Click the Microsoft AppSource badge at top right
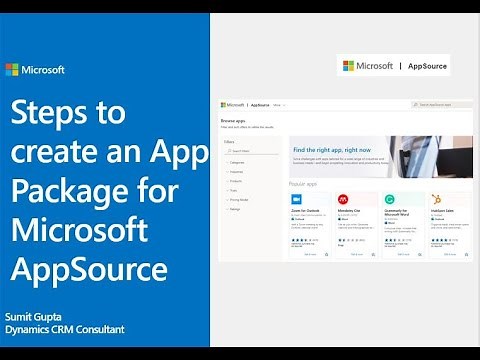The image size is (480, 360). (393, 66)
